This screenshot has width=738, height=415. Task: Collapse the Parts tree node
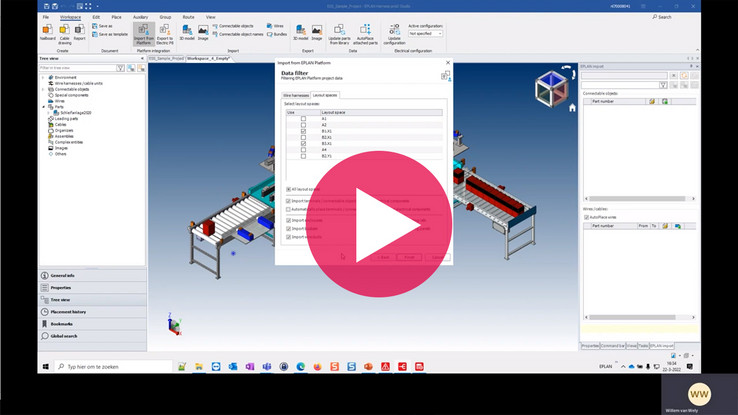pyautogui.click(x=43, y=107)
